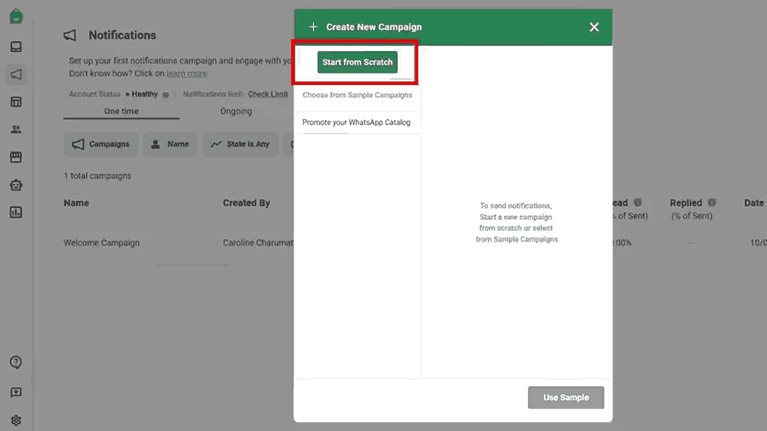Click the Use Sample button
767x431 pixels.
coord(565,397)
